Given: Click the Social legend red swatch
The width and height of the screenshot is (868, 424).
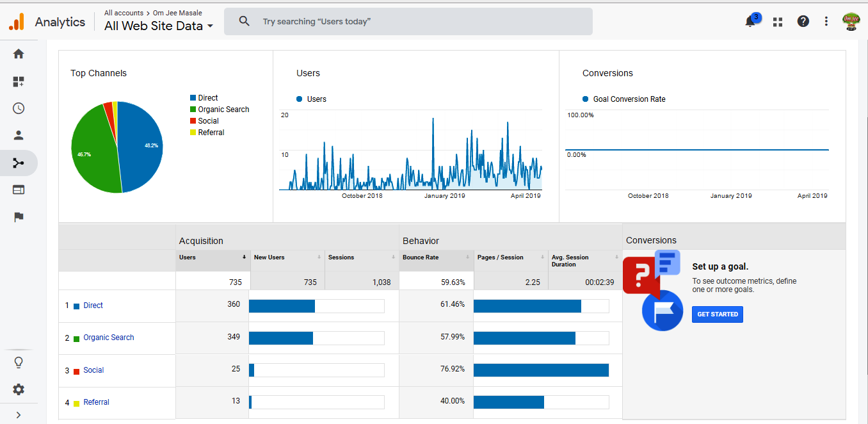Looking at the screenshot, I should point(193,121).
